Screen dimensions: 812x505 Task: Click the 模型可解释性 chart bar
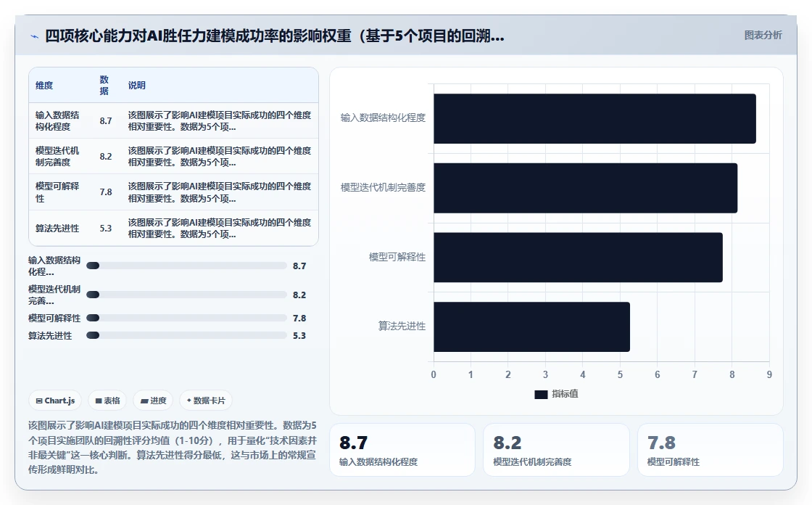578,258
